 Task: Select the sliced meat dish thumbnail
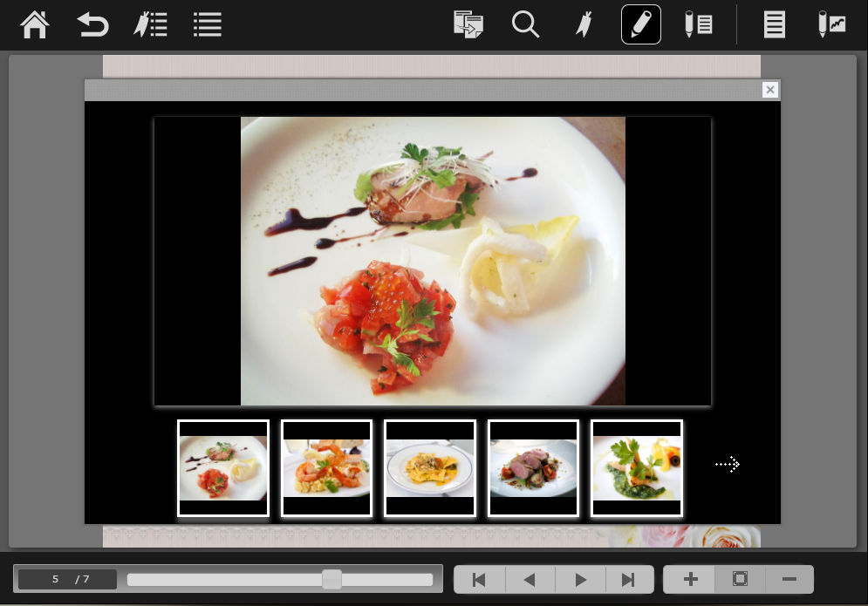(533, 468)
